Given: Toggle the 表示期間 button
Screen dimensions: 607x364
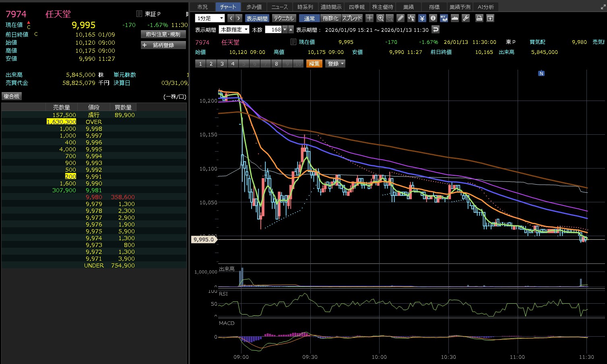Looking at the screenshot, I should pyautogui.click(x=257, y=19).
